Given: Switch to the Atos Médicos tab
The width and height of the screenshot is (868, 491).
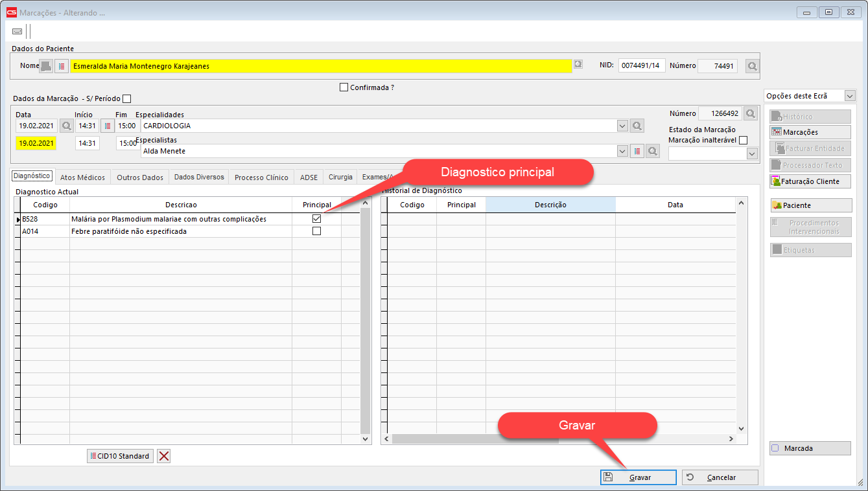Looking at the screenshot, I should (82, 177).
